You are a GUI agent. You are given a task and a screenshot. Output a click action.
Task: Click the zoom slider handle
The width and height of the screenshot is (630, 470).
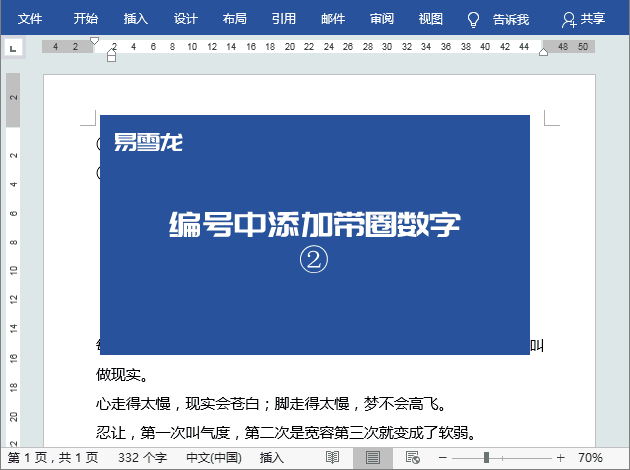pyautogui.click(x=486, y=458)
